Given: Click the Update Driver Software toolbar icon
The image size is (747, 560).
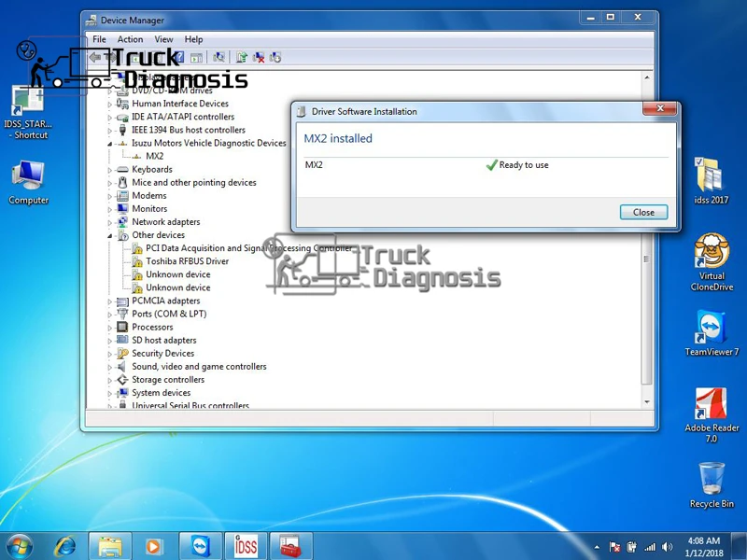Looking at the screenshot, I should (242, 58).
